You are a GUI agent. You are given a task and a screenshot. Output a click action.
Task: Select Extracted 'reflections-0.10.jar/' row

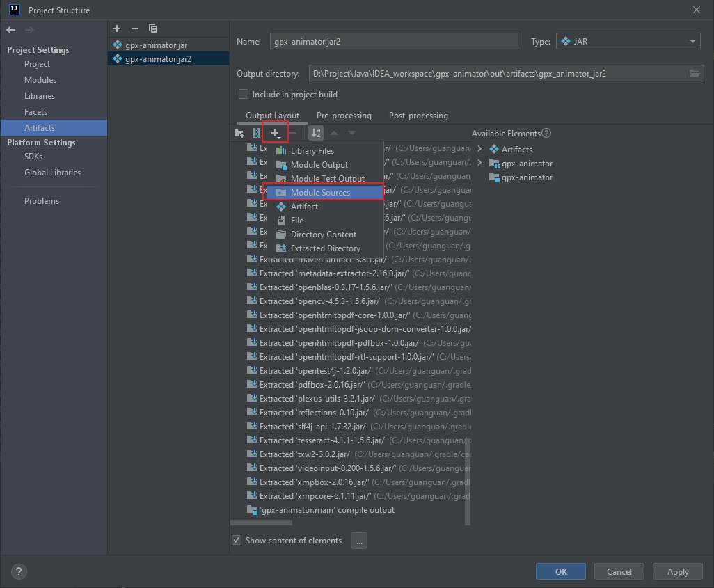point(359,413)
